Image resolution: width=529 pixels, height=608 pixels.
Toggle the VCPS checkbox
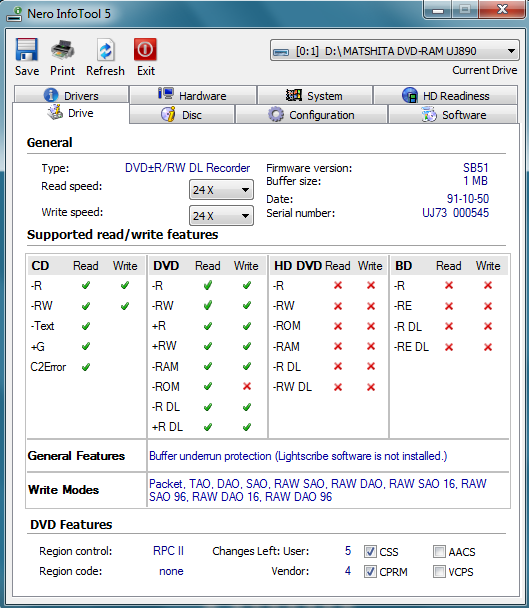click(439, 572)
